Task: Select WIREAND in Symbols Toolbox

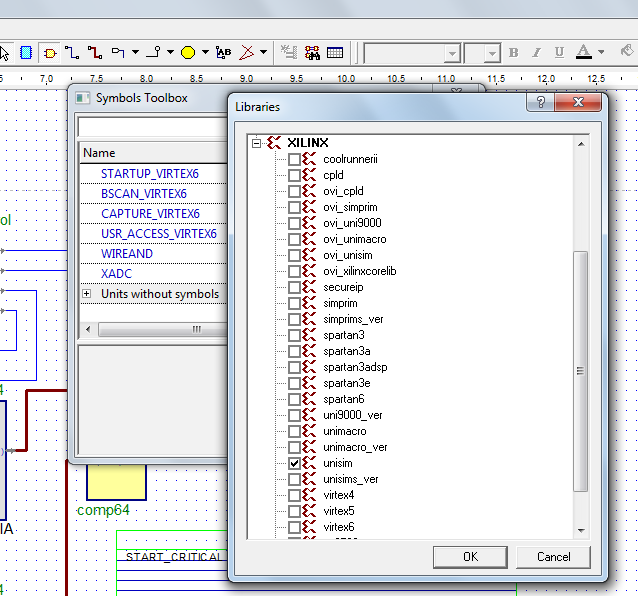Action: point(127,254)
